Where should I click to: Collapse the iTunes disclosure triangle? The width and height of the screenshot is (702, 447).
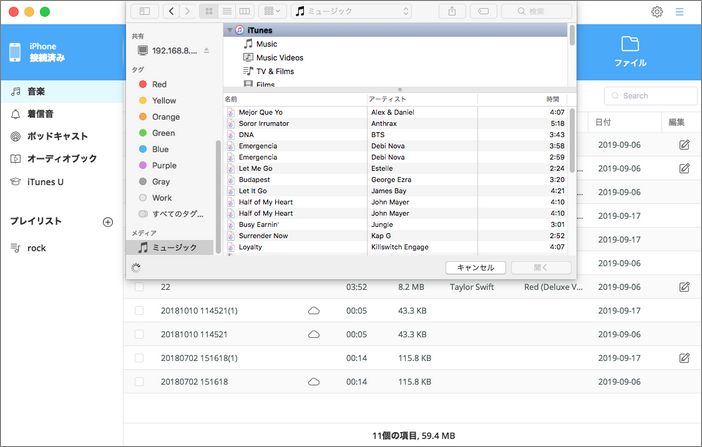click(x=230, y=30)
